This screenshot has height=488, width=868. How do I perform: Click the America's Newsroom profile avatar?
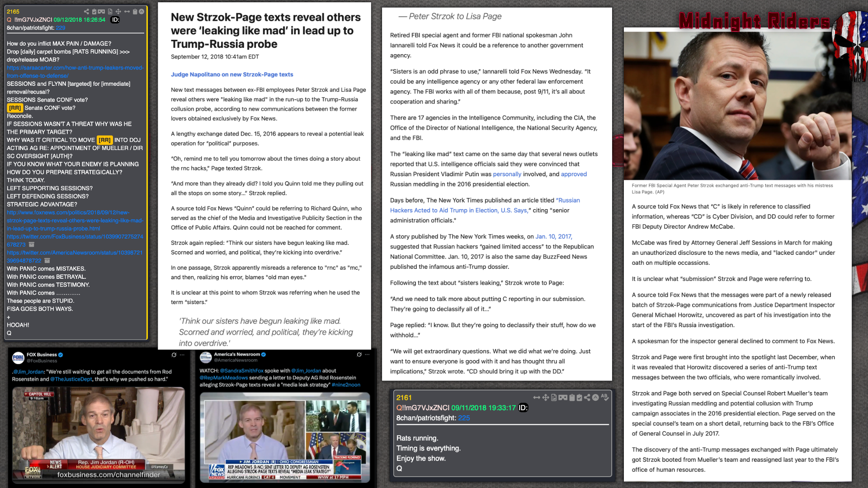[206, 357]
